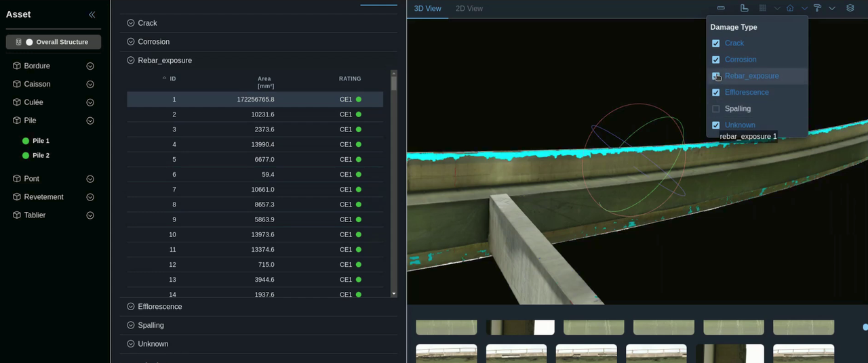Open dropdown arrow next to paint roller
Screen dimensions: 868x363
pyautogui.click(x=832, y=8)
